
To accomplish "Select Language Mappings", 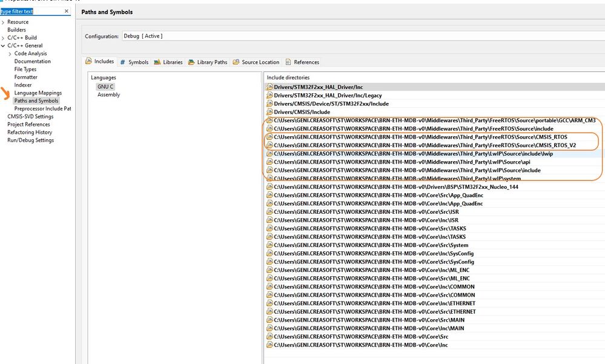I will (x=38, y=93).
